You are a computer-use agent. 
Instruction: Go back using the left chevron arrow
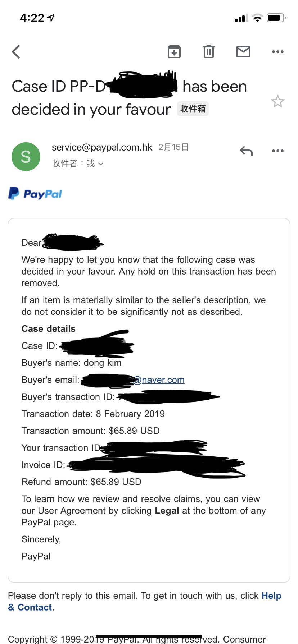16,52
